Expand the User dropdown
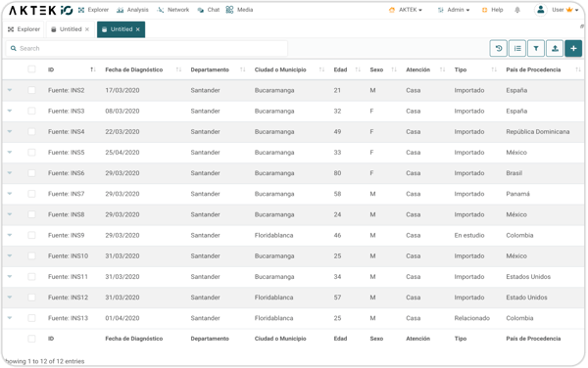Screen dimensions: 588x368 point(565,10)
